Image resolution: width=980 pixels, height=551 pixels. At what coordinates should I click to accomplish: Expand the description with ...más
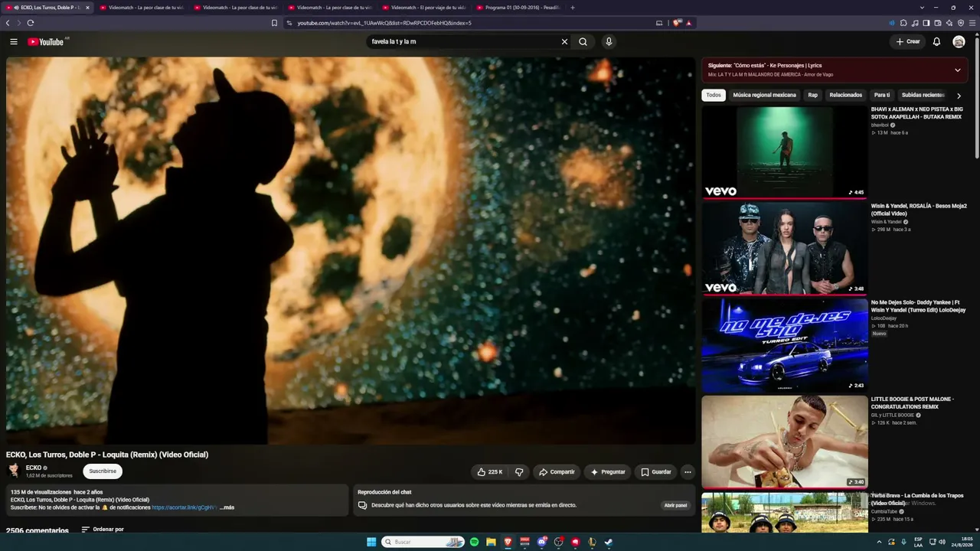227,507
